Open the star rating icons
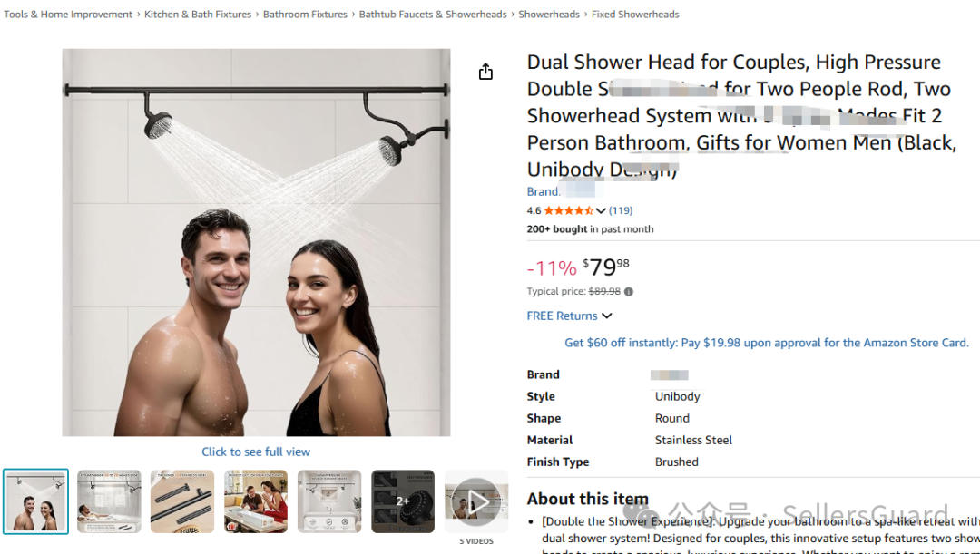The width and height of the screenshot is (980, 554). (569, 210)
